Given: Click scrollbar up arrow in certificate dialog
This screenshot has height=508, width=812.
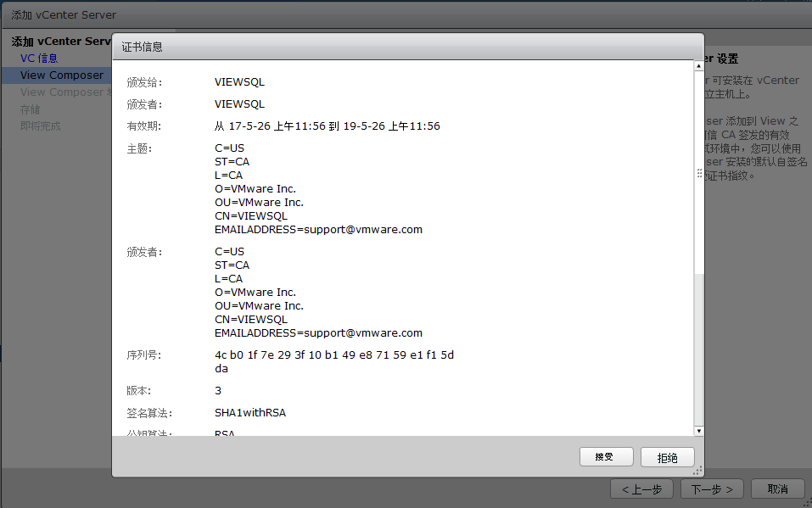Looking at the screenshot, I should pos(698,66).
